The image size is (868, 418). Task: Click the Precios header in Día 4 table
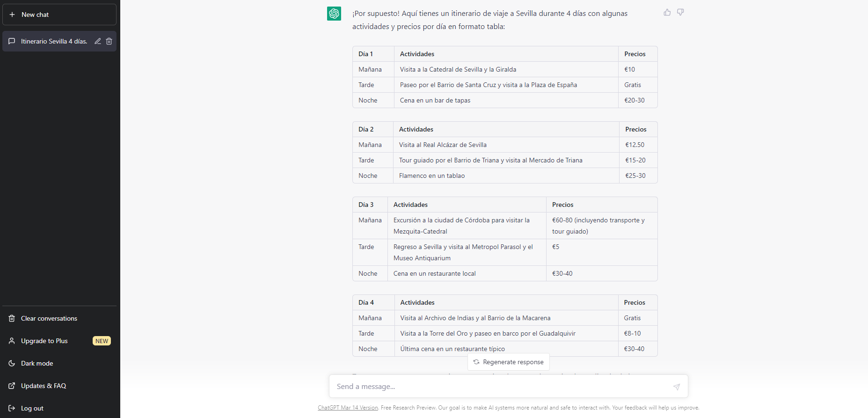[x=638, y=302]
